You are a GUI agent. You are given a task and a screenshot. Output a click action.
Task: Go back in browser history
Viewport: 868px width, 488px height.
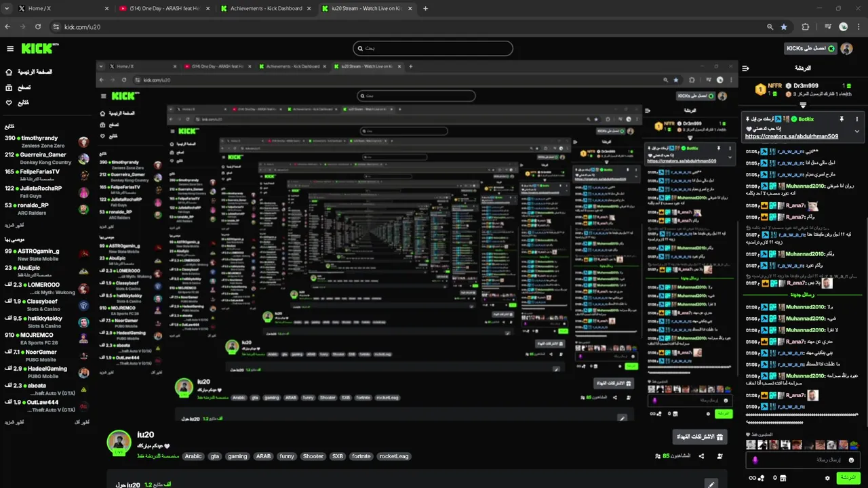click(7, 27)
